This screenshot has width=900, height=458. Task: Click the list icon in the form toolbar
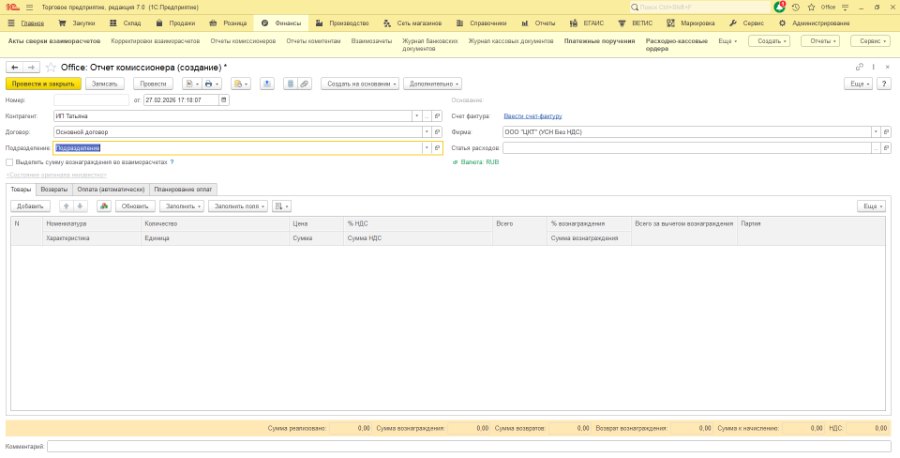(x=290, y=84)
